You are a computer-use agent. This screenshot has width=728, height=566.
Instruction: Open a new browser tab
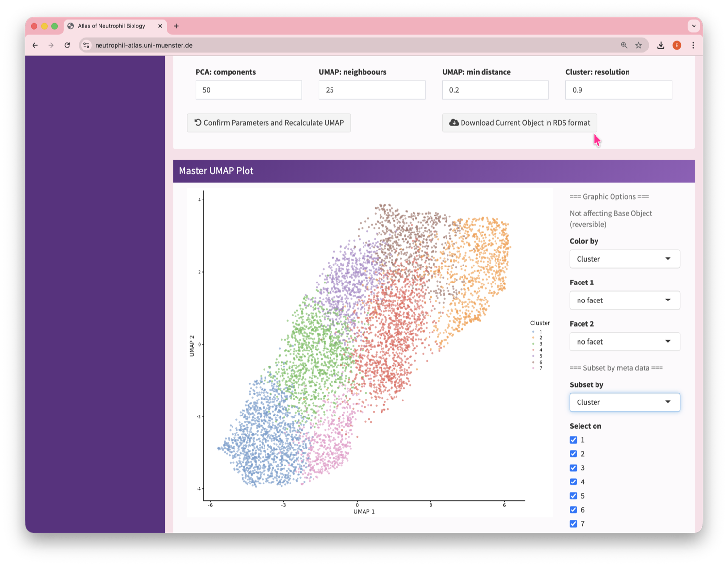[176, 26]
